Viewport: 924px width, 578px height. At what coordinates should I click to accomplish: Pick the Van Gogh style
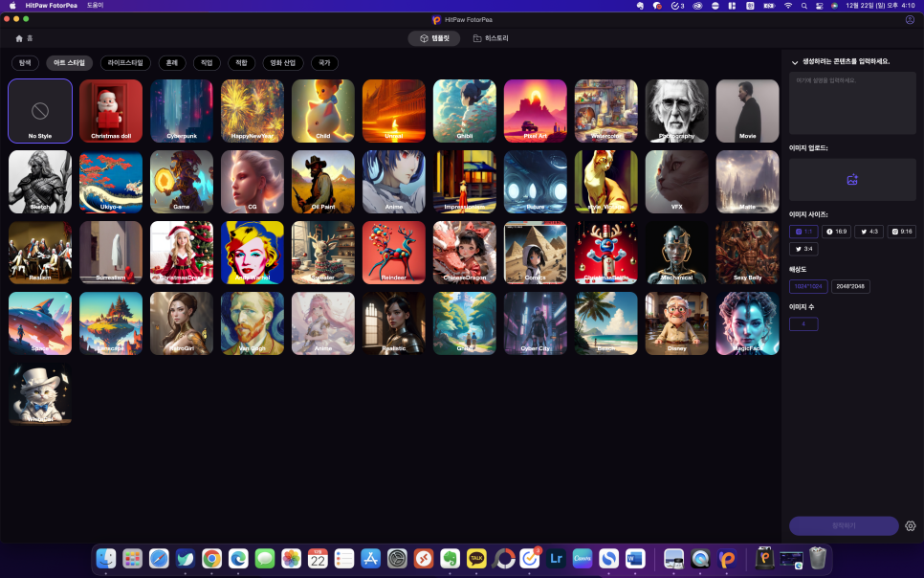[253, 323]
